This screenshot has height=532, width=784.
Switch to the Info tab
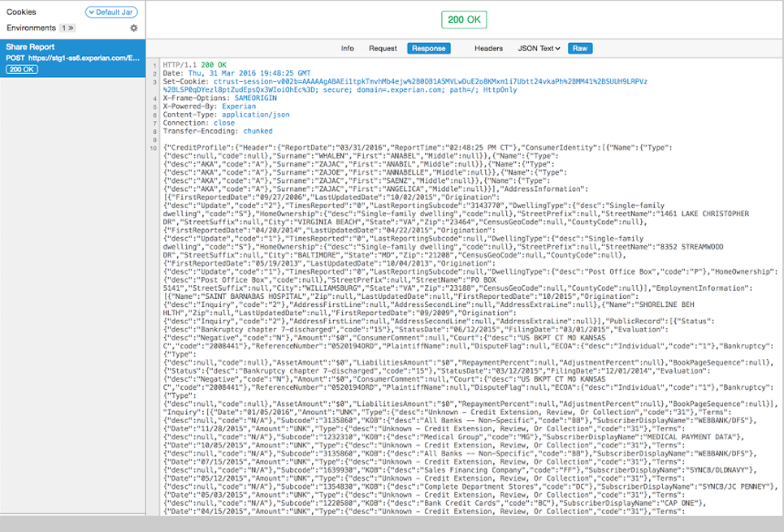click(x=347, y=49)
